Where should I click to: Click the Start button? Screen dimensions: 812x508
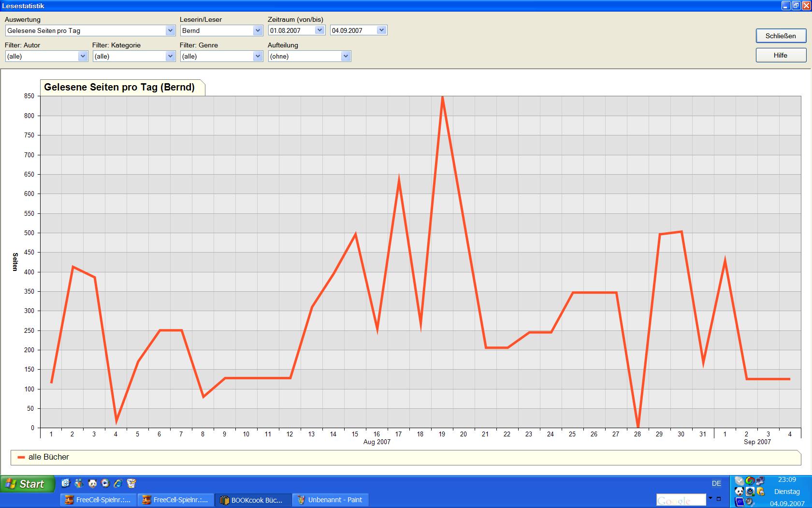27,484
